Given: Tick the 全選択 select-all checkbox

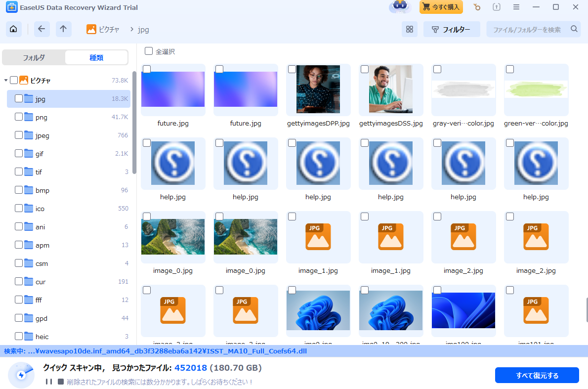Looking at the screenshot, I should 149,51.
